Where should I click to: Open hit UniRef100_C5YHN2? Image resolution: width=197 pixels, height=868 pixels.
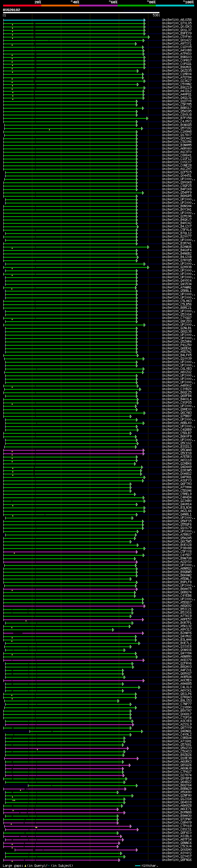click(x=177, y=84)
